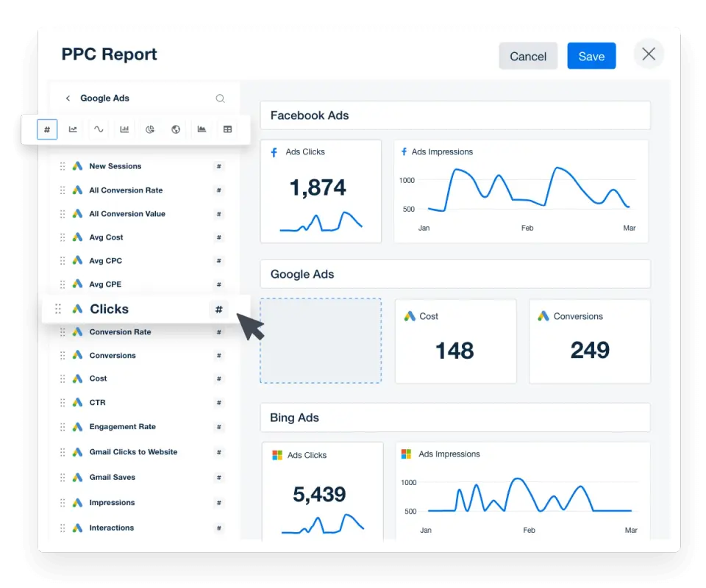Click the Microsoft logo on Bing Ads Clicks widget

tap(277, 455)
